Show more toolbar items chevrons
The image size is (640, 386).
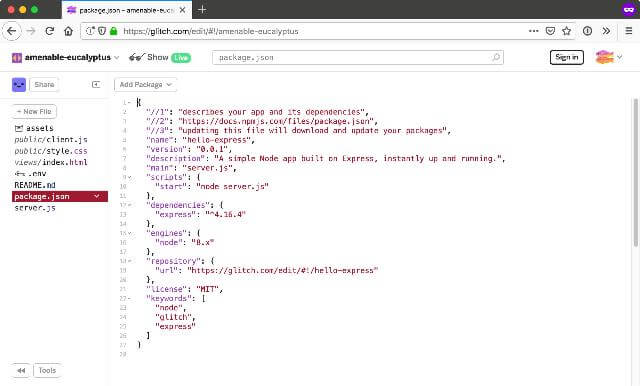pyautogui.click(x=606, y=31)
